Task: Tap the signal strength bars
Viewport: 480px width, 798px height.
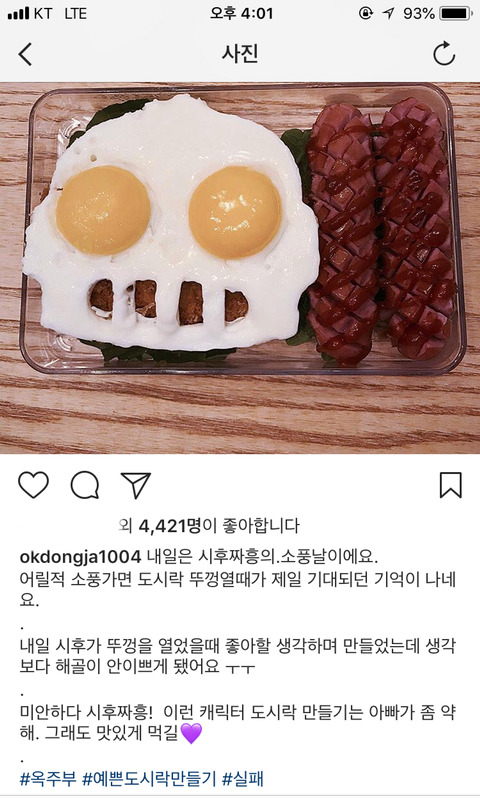Action: pos(18,14)
